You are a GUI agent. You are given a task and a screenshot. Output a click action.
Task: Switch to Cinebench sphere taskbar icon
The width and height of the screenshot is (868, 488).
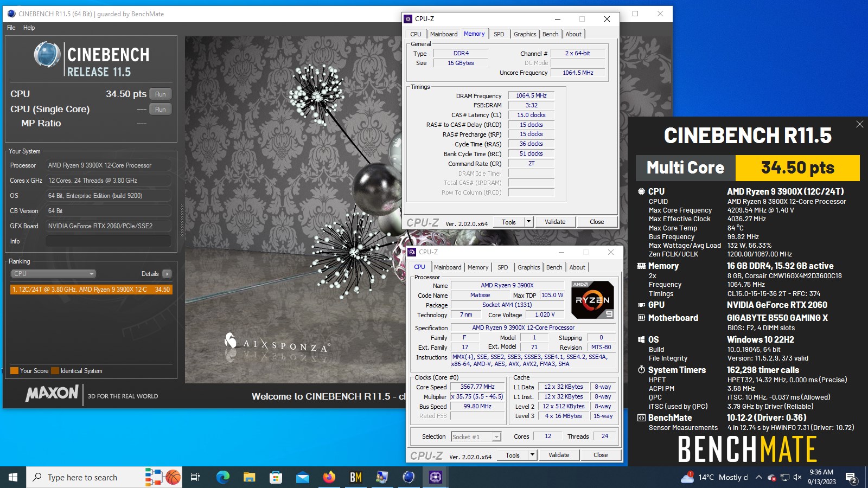pyautogui.click(x=409, y=477)
